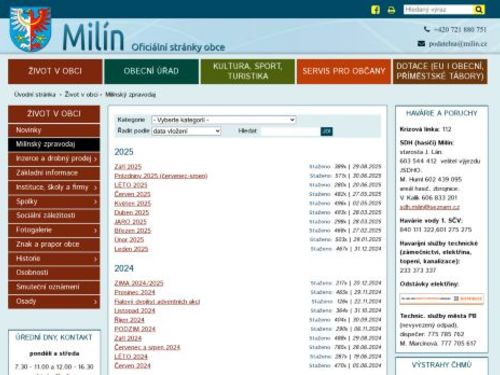This screenshot has height=375, width=500.
Task: Click the Milín coat of arms logo
Action: [x=30, y=29]
